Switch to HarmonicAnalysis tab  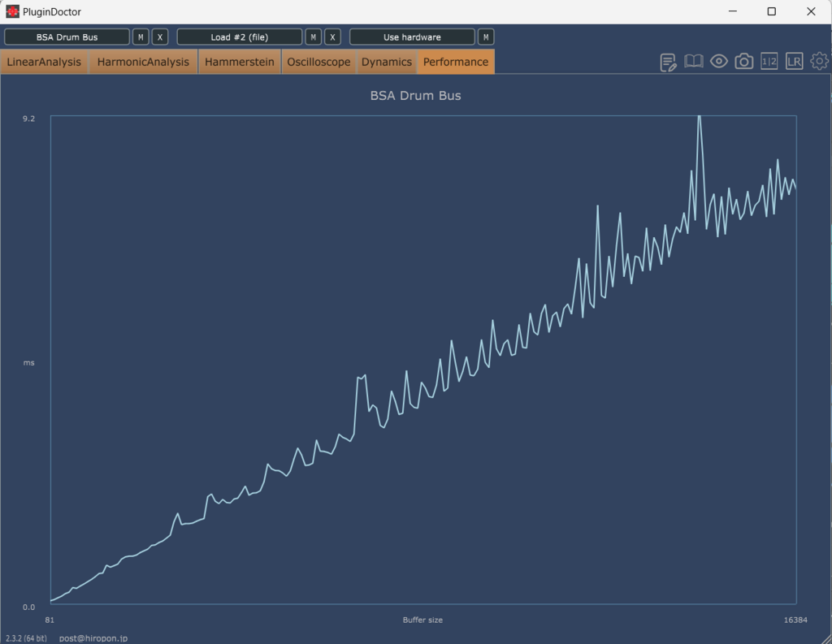143,62
